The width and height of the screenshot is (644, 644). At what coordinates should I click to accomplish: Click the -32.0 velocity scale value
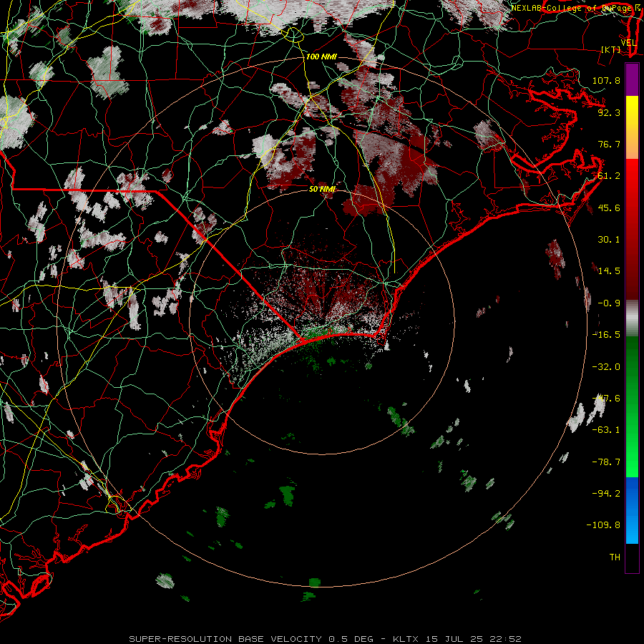click(x=606, y=367)
